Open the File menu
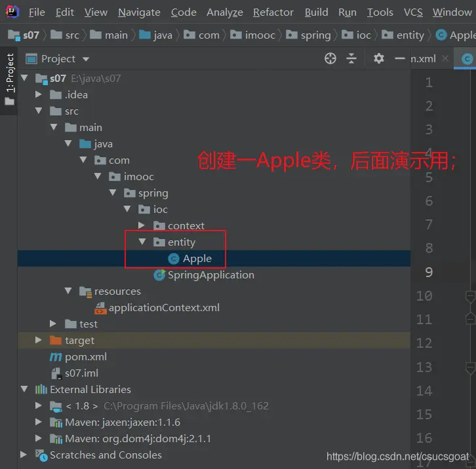The image size is (476, 469). [37, 12]
